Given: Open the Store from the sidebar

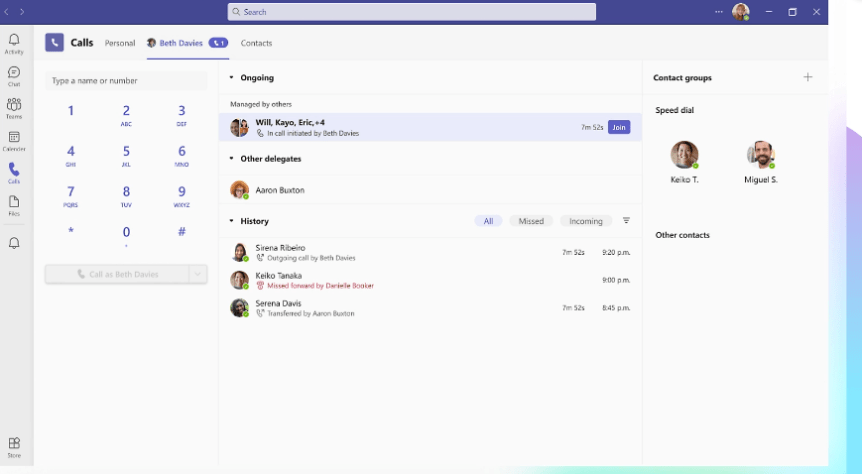Looking at the screenshot, I should click(14, 446).
